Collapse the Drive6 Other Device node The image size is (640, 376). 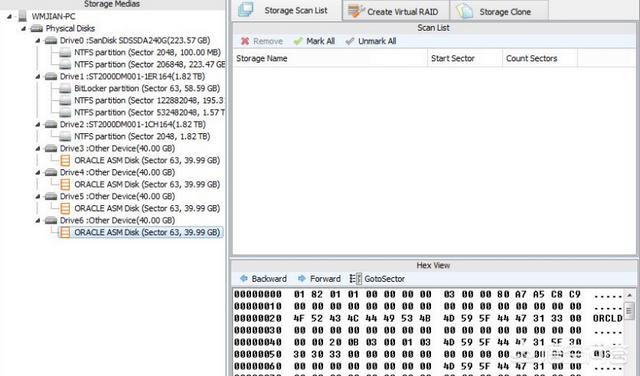click(x=38, y=220)
